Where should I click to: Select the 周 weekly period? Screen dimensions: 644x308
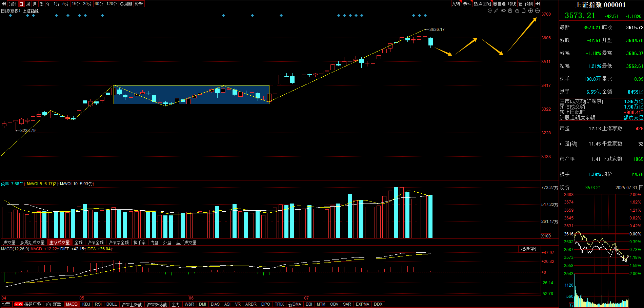(x=28, y=4)
